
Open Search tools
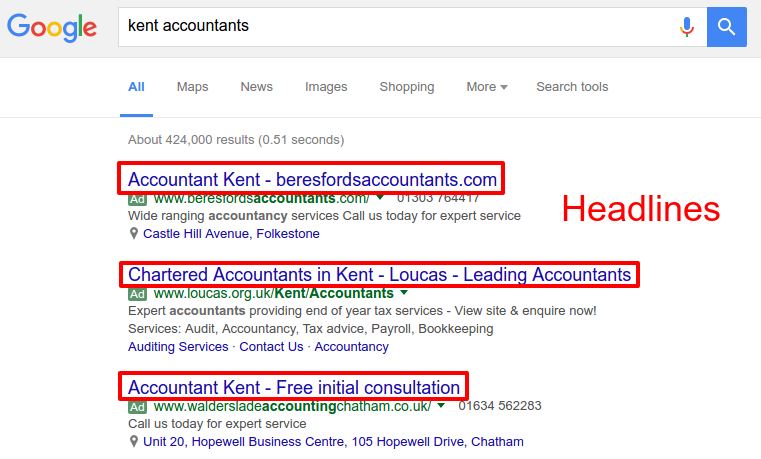point(572,87)
